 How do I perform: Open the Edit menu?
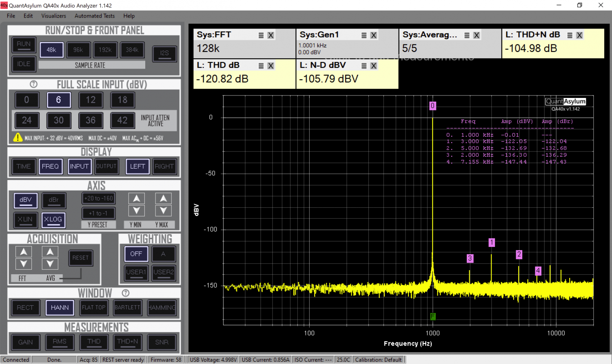tap(28, 16)
